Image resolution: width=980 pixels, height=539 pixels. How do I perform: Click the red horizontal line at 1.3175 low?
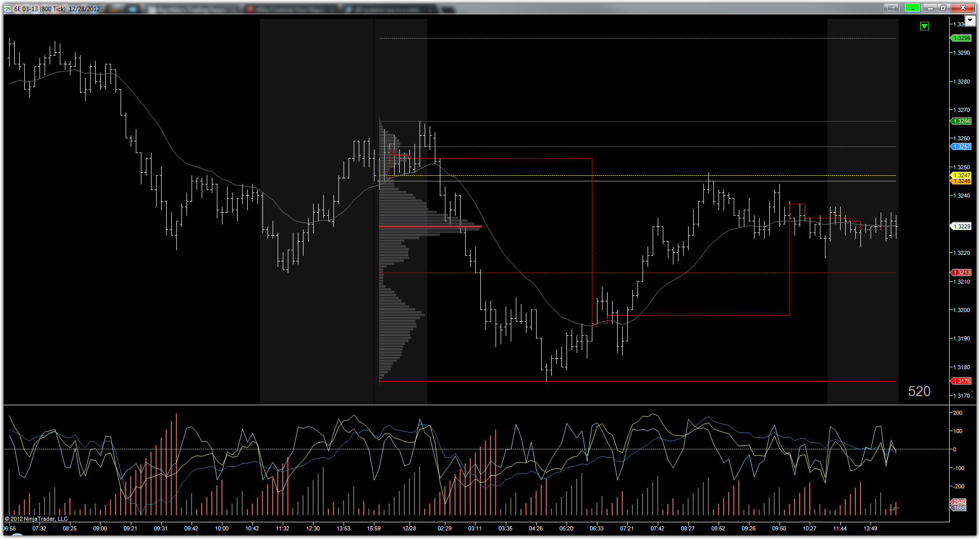(x=637, y=381)
